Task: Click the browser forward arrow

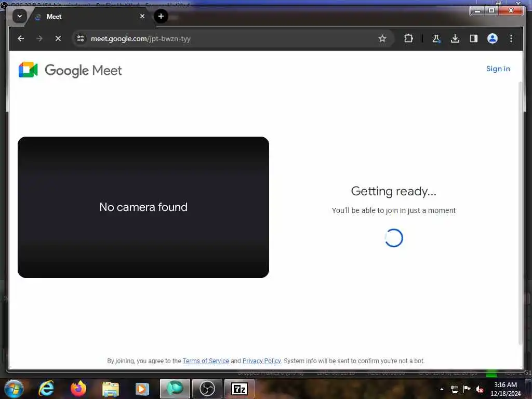Action: tap(39, 38)
